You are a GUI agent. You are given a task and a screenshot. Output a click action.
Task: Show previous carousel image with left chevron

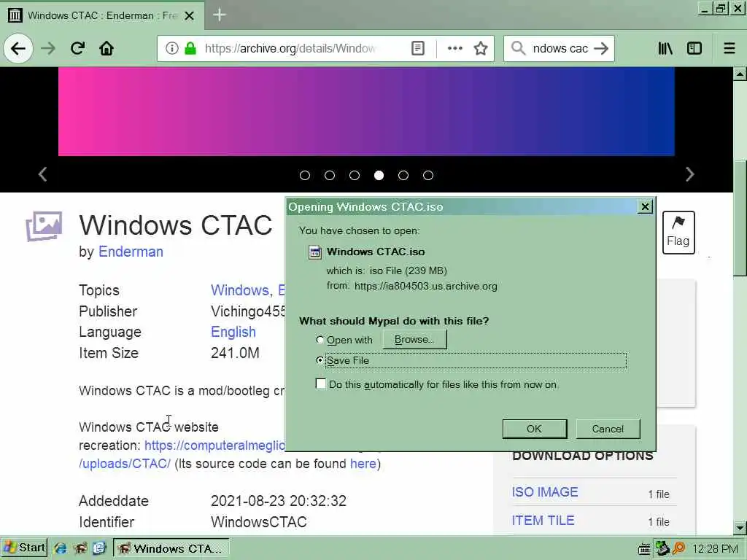[42, 174]
